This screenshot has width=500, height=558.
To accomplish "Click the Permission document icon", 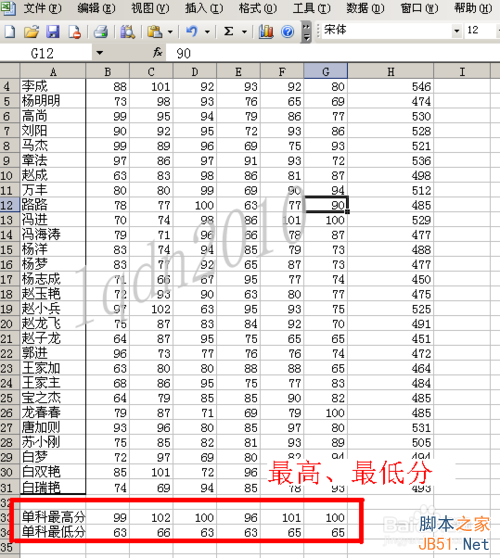I will (74, 32).
